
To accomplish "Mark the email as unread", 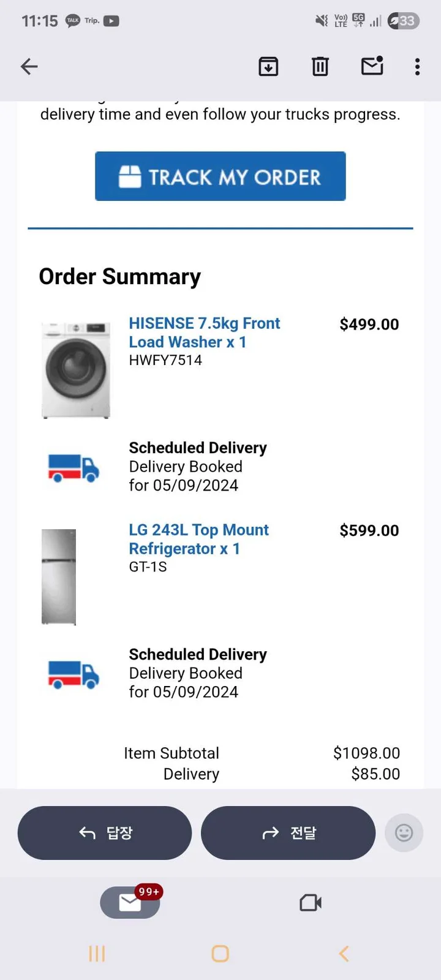I will coord(372,66).
